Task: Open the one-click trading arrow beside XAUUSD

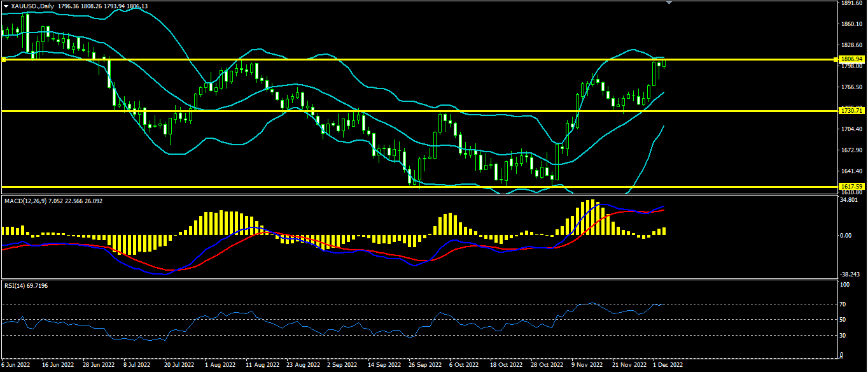Action: tap(6, 5)
